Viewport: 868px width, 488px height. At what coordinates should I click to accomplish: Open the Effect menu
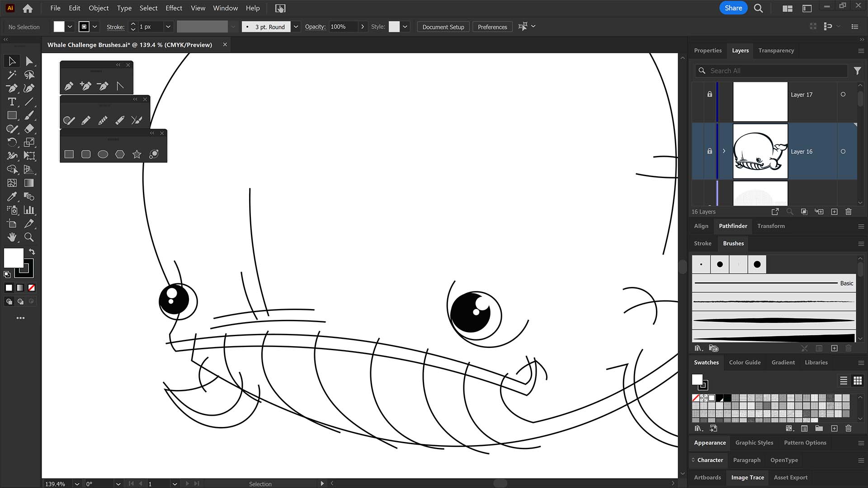(174, 8)
